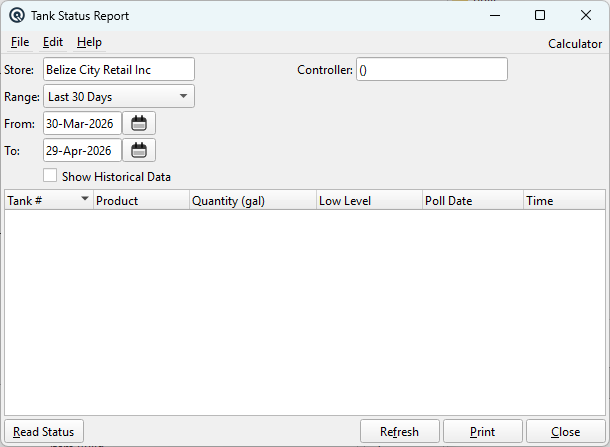Enable Show Historical Data checkbox
This screenshot has height=447, width=610.
tap(50, 175)
